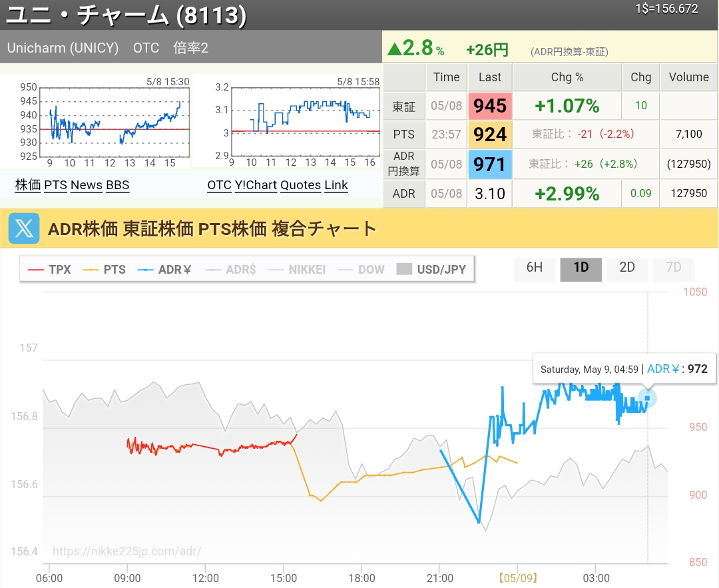Toggle the USD/JPY area in legend

point(431,269)
